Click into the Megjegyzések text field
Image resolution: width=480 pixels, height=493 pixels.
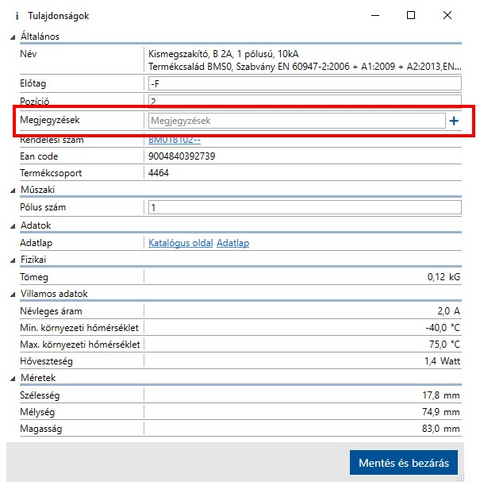pyautogui.click(x=297, y=121)
